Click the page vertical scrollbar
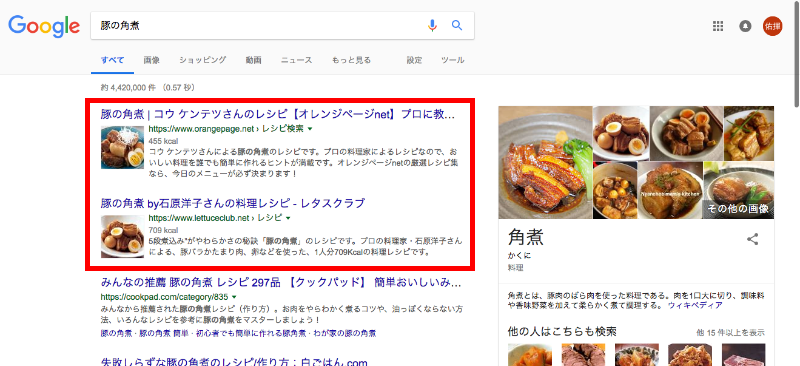Screen dimensions: 800x366 click(796, 54)
